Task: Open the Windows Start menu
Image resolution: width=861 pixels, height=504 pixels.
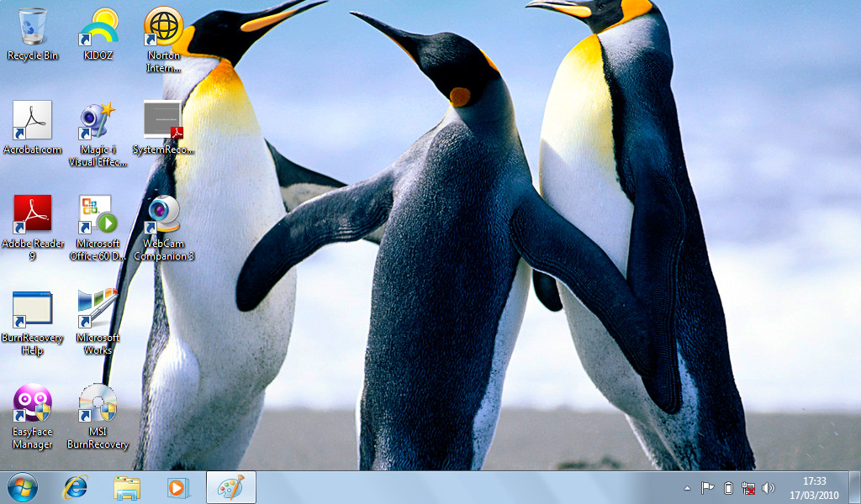Action: pos(23,487)
